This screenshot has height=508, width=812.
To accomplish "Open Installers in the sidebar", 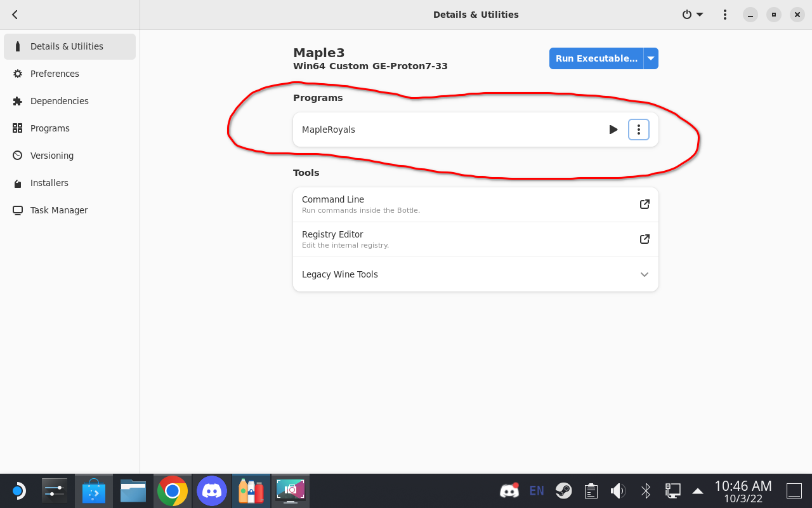I will (70, 183).
